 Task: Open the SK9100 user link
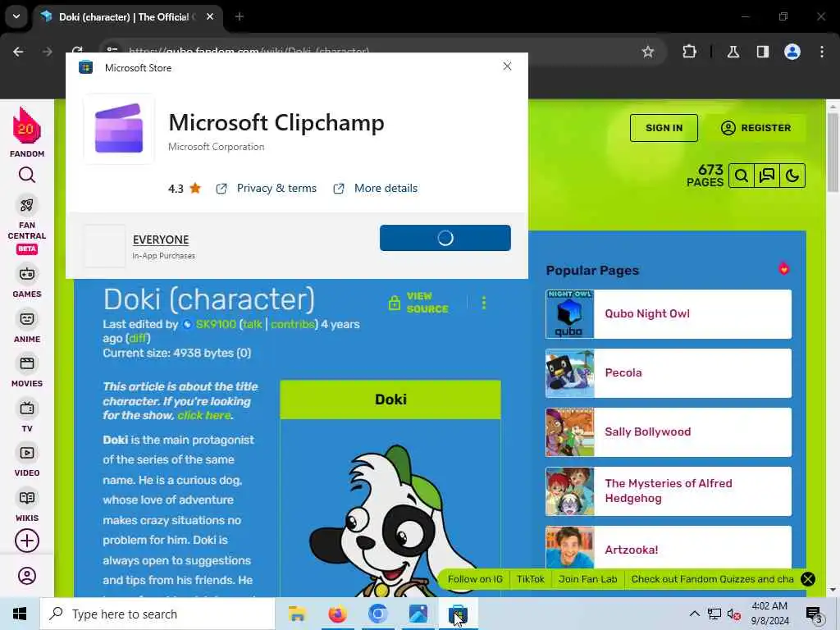click(x=216, y=324)
